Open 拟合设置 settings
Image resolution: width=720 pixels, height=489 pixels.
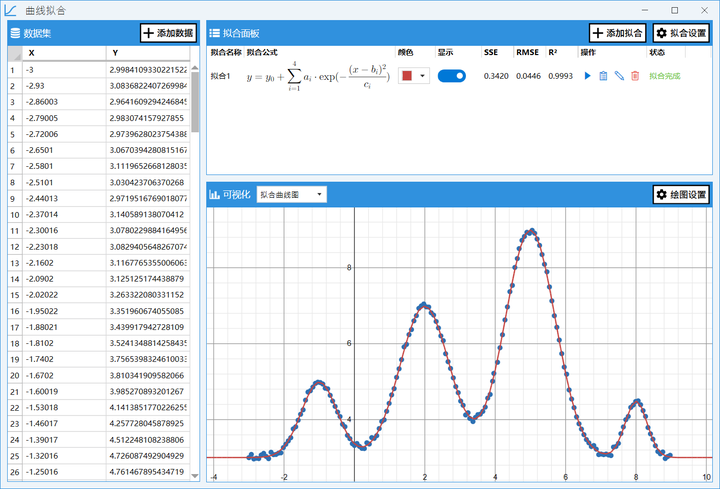click(x=681, y=33)
